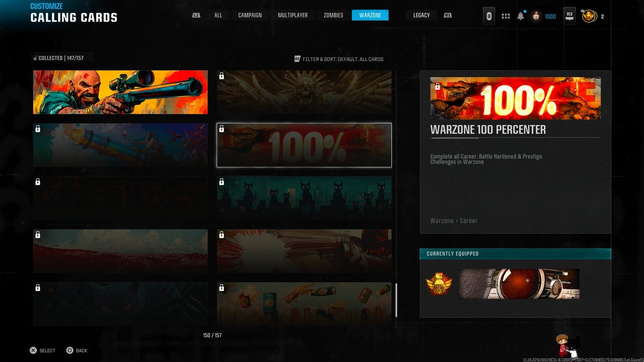Image resolution: width=644 pixels, height=362 pixels.
Task: Go to the ZOMBIES tab
Action: tap(333, 15)
